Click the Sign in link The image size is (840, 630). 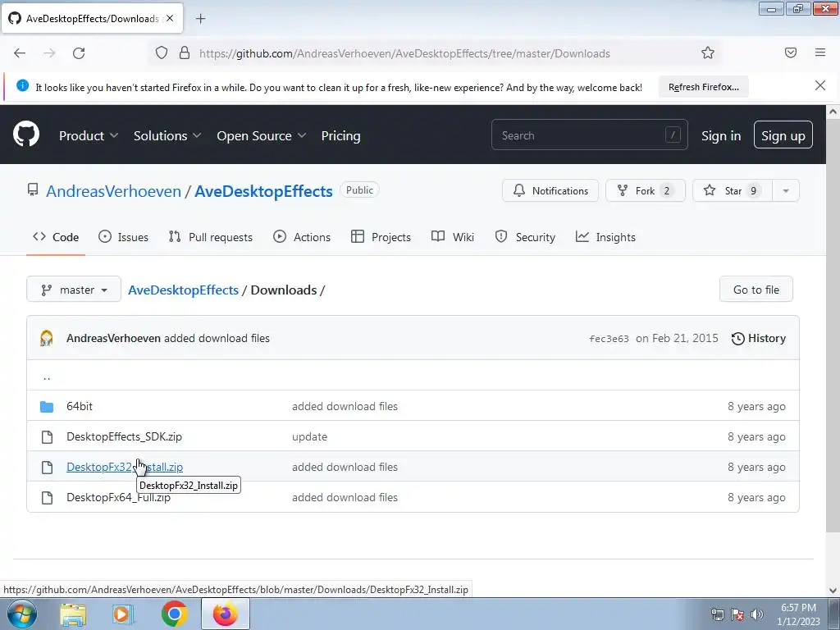pos(721,135)
